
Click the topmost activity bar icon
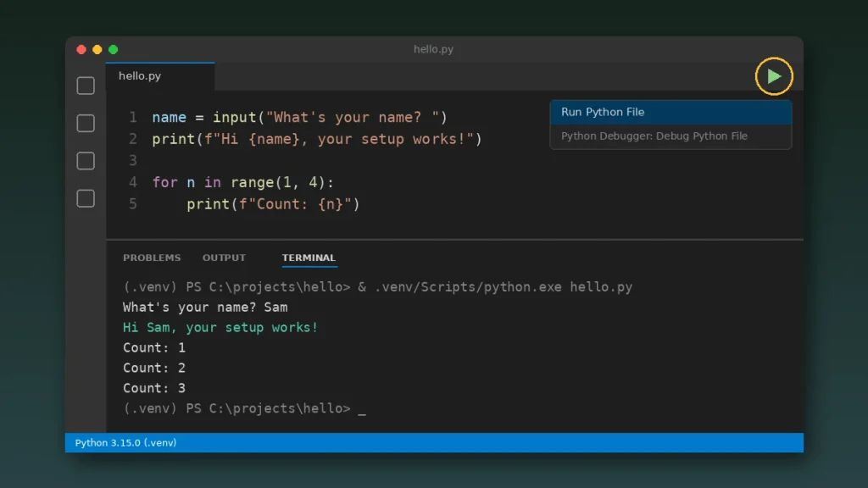tap(86, 86)
